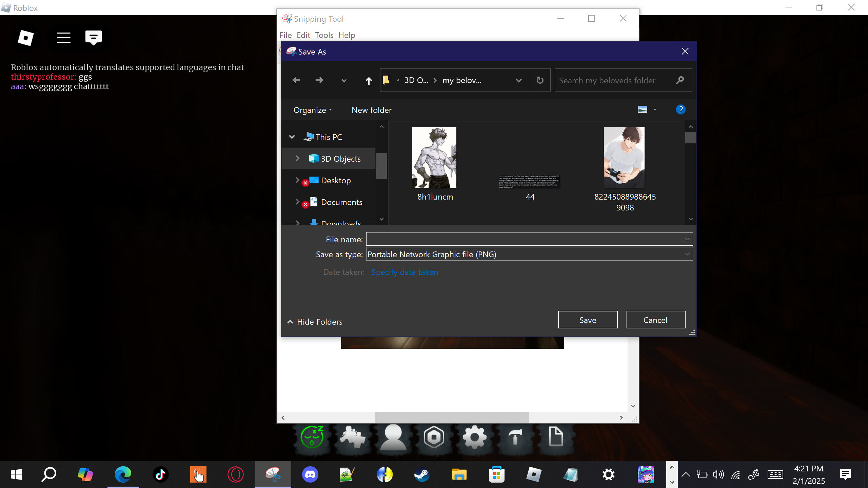Click the Roblox logo menu icon
The width and height of the screenshot is (868, 488).
click(26, 38)
